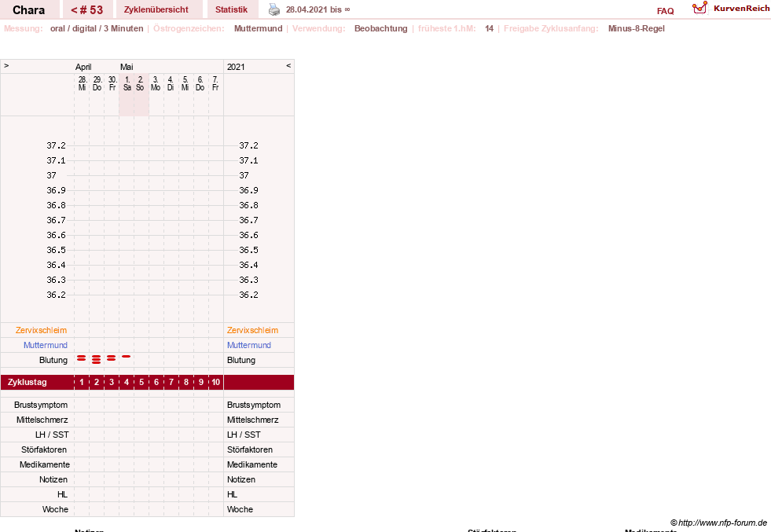The width and height of the screenshot is (771, 532).
Task: Click the left 'Brustsymptom' row label
Action: pyautogui.click(x=41, y=405)
